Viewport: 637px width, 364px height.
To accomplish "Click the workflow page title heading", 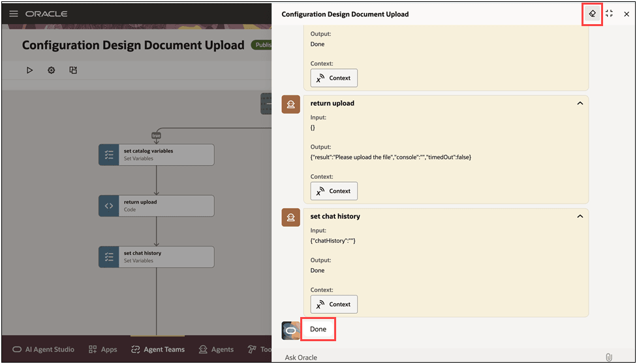I will 133,45.
